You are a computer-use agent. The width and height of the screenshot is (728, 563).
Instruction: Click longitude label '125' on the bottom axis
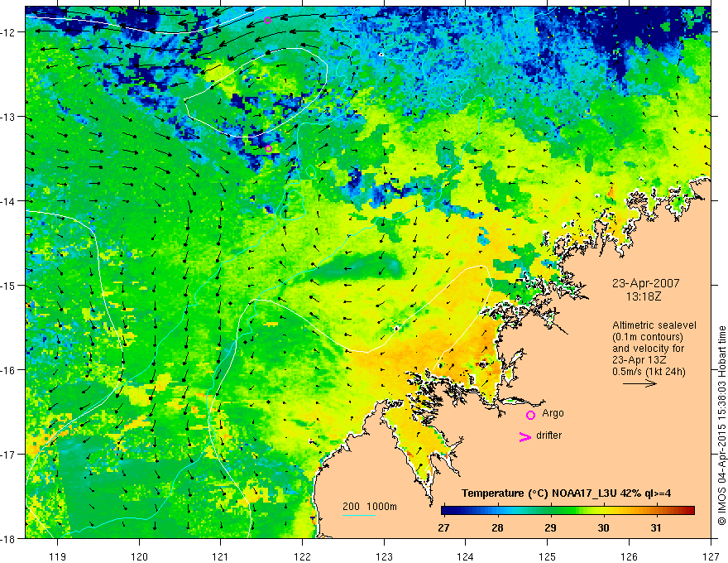click(548, 556)
